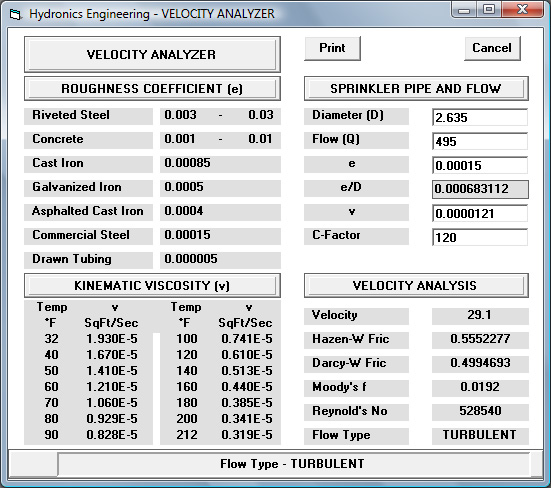Click the ROUGHNESS COEFFICIENT (e) header
Viewport: 551px width, 488px height.
click(x=152, y=89)
